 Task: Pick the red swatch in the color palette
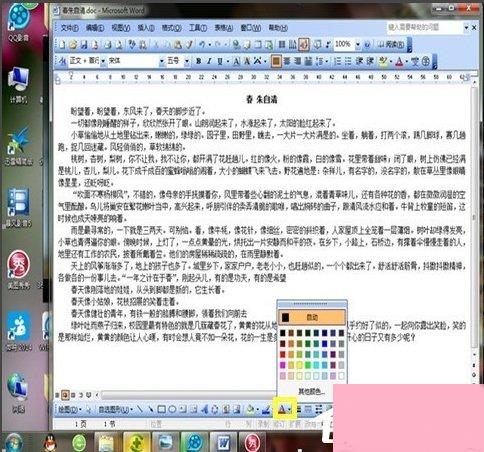tap(283, 354)
